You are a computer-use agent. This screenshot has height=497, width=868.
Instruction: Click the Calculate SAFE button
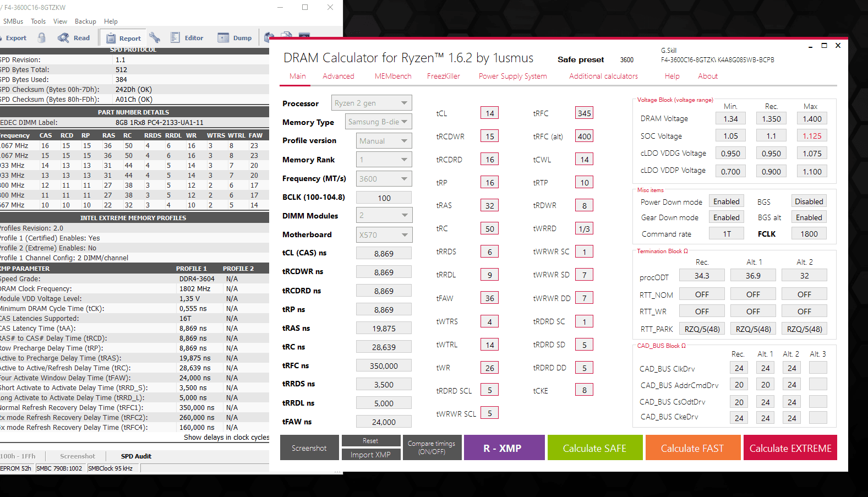[594, 447]
